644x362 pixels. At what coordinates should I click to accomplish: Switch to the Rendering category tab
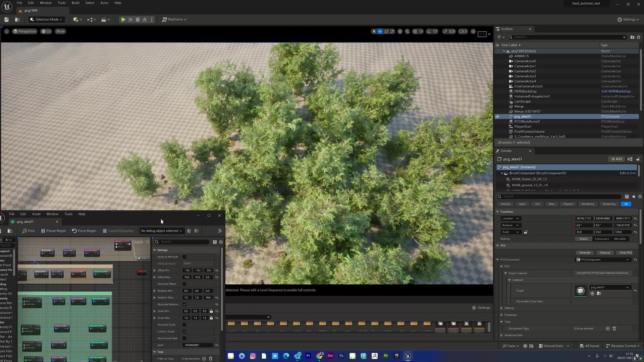pos(587,204)
